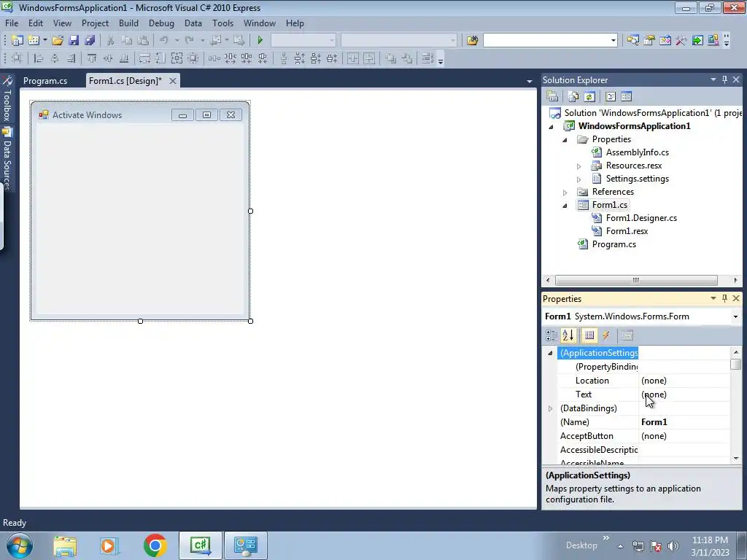747x560 pixels.
Task: Show hidden icons in system tray
Action: click(620, 546)
